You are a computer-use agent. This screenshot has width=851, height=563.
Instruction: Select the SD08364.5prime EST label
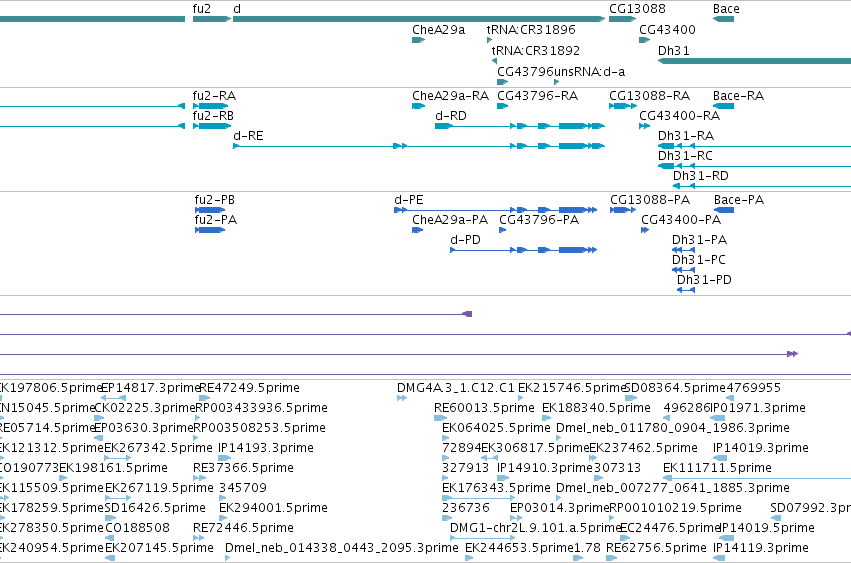675,388
